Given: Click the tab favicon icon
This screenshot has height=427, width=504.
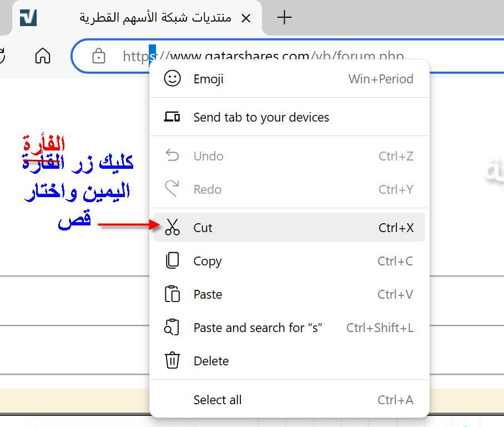Looking at the screenshot, I should tap(28, 18).
